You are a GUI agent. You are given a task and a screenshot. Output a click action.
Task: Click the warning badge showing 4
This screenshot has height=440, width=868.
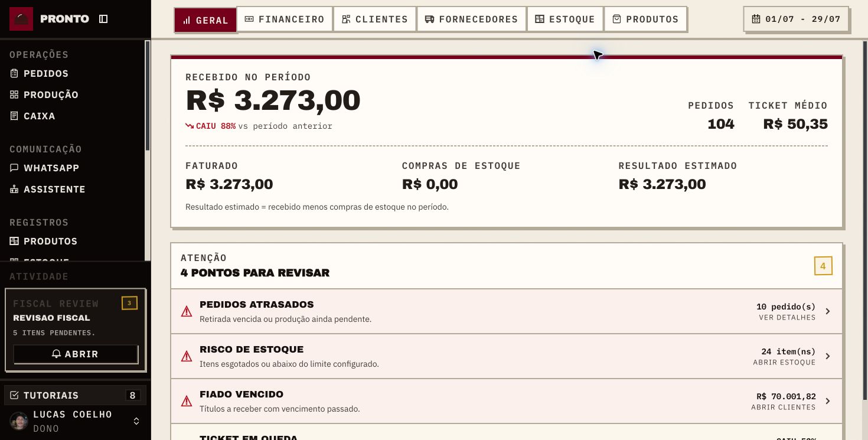pos(823,266)
